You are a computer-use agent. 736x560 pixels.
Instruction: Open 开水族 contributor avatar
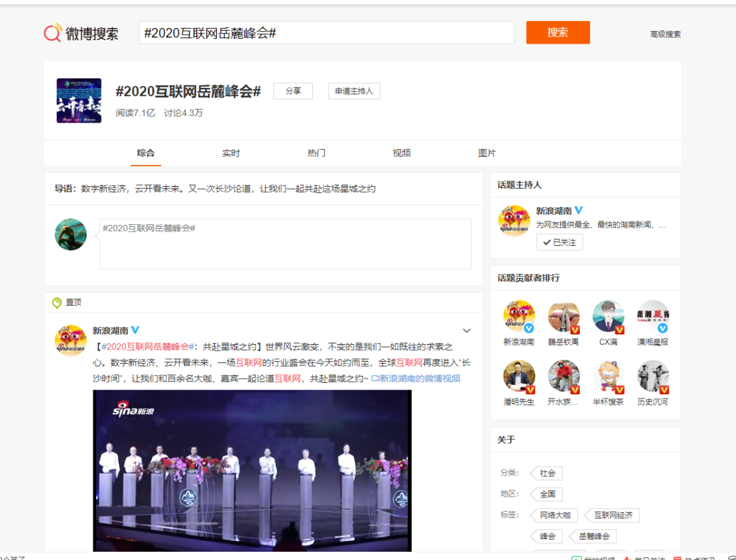click(564, 376)
